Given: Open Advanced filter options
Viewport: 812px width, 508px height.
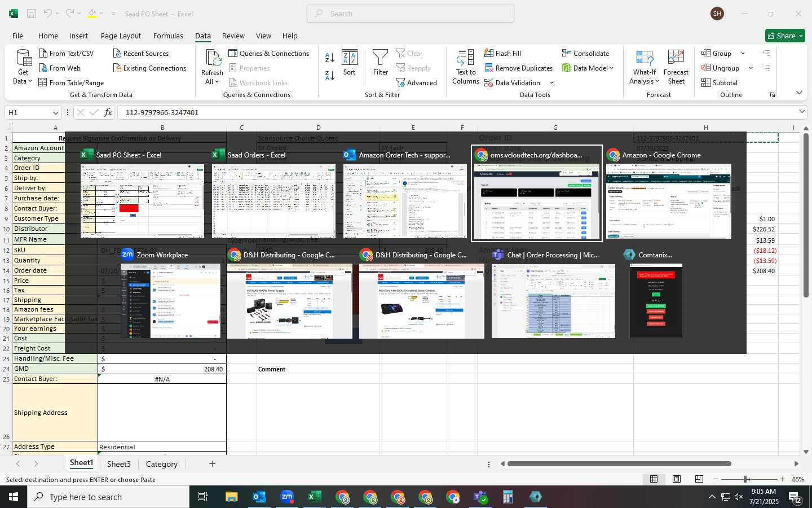Looking at the screenshot, I should [416, 82].
